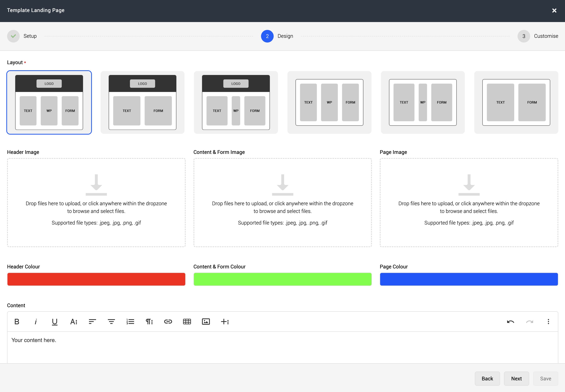Toggle underline formatting

point(55,322)
